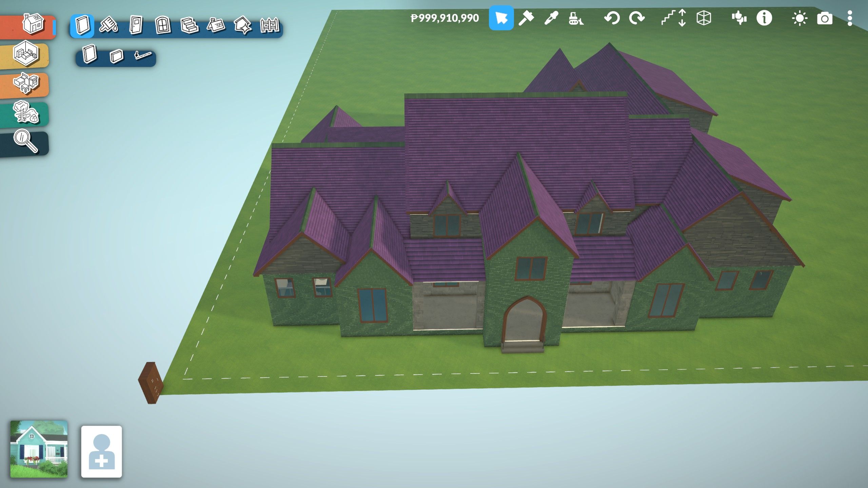This screenshot has width=868, height=488.
Task: Redo the last action
Action: [x=637, y=18]
